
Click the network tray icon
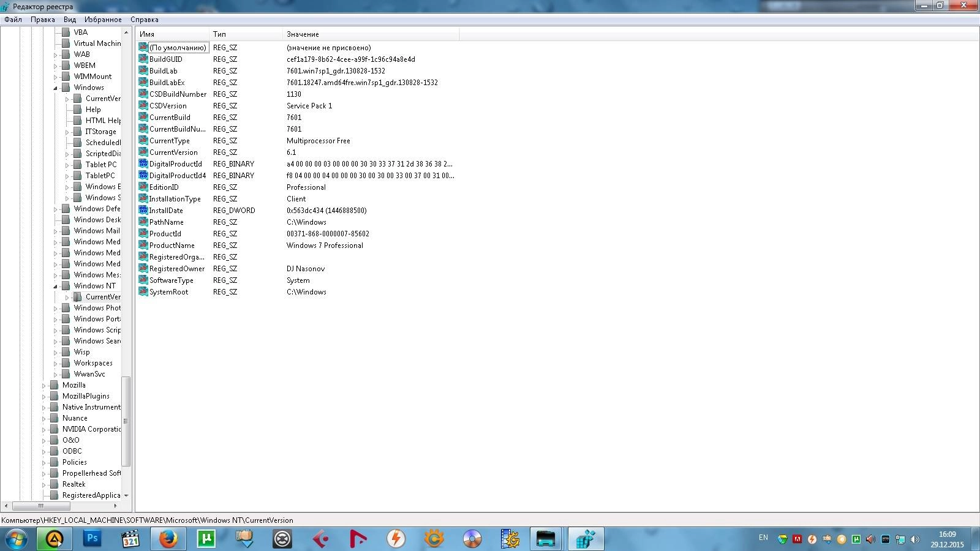pyautogui.click(x=900, y=539)
